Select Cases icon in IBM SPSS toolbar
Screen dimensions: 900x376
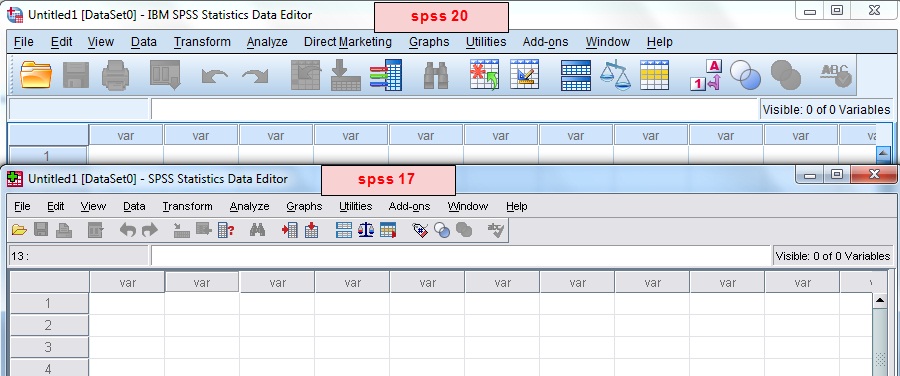coord(654,75)
